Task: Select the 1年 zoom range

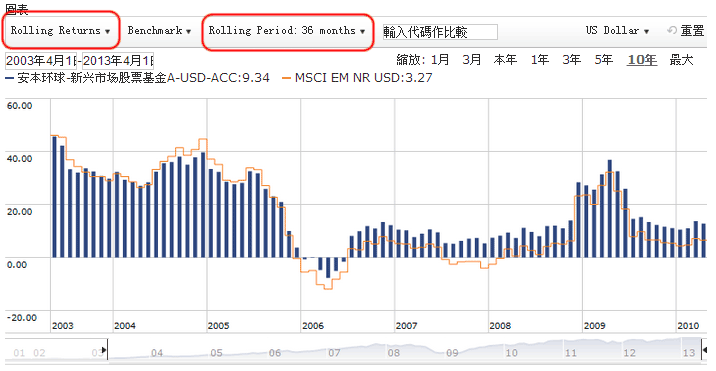Action: pos(539,60)
